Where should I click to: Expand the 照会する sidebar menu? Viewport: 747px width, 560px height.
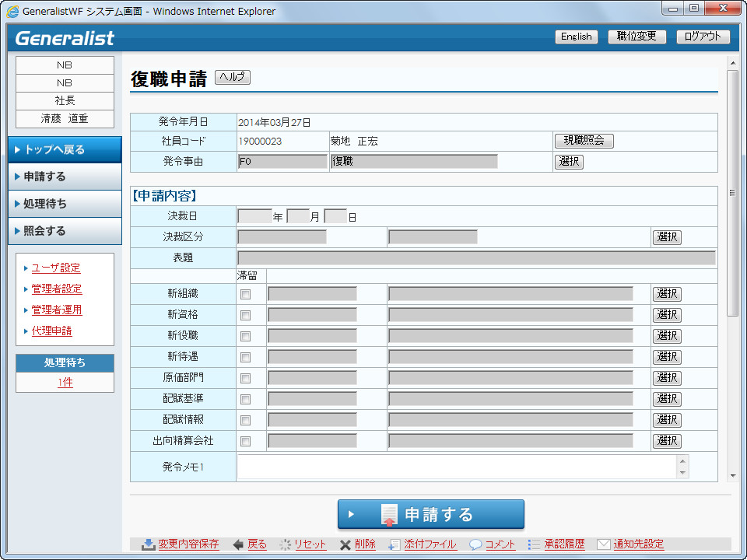[65, 231]
